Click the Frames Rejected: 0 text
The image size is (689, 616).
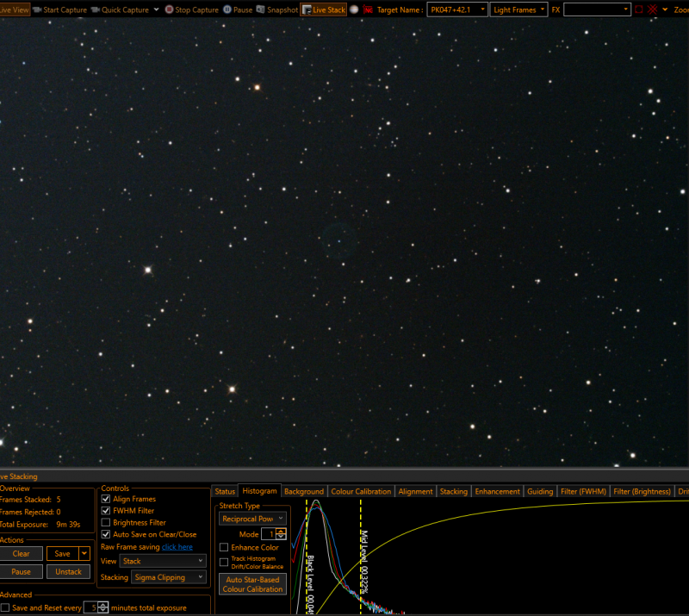[30, 512]
